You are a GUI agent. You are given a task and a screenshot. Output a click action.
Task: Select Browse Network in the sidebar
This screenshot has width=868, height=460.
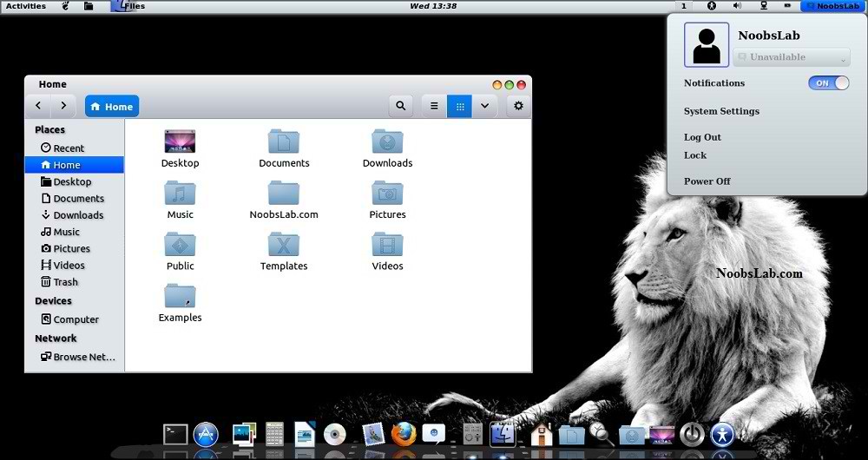(x=74, y=357)
